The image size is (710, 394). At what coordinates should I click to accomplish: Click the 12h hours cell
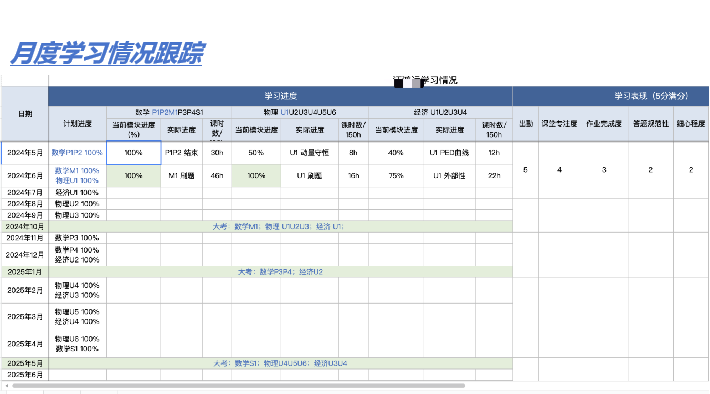[494, 153]
